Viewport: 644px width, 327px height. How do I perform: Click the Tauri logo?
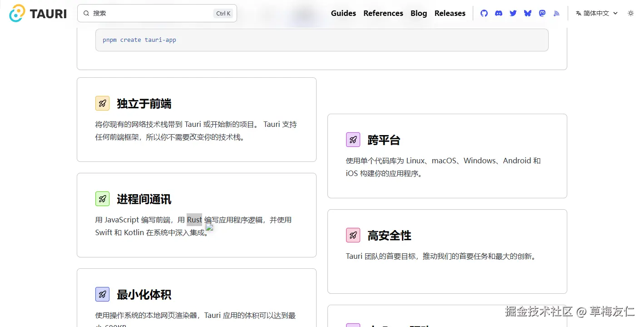click(38, 14)
